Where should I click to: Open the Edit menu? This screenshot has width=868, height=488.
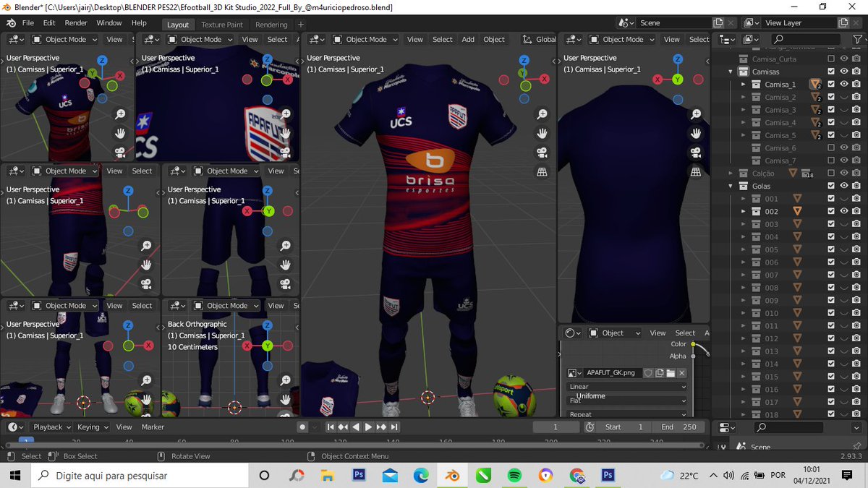(x=49, y=23)
